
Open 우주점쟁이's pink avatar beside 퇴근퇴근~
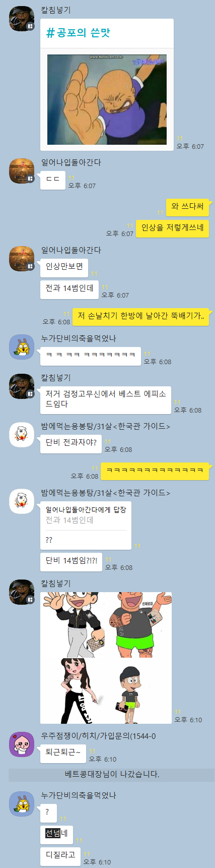(22, 745)
